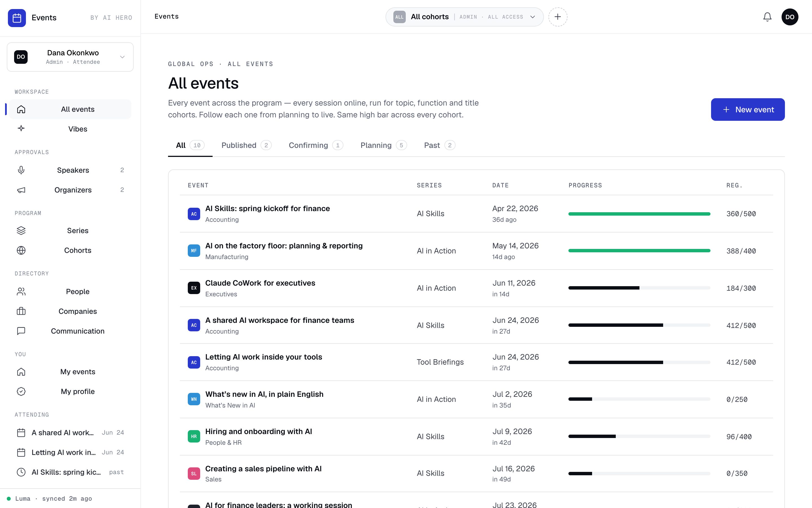Click the Speakers microphone icon
The width and height of the screenshot is (812, 508).
pyautogui.click(x=21, y=170)
